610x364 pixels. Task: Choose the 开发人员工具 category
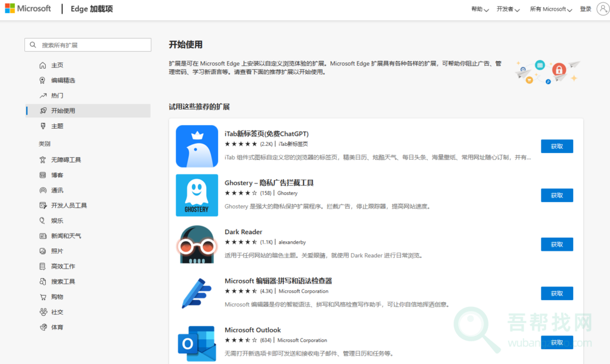(69, 206)
